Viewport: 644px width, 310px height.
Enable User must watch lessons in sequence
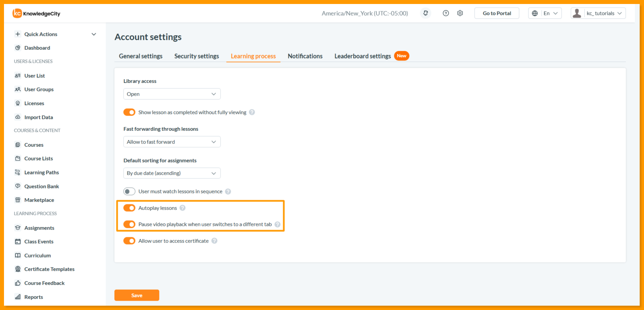[x=129, y=191]
